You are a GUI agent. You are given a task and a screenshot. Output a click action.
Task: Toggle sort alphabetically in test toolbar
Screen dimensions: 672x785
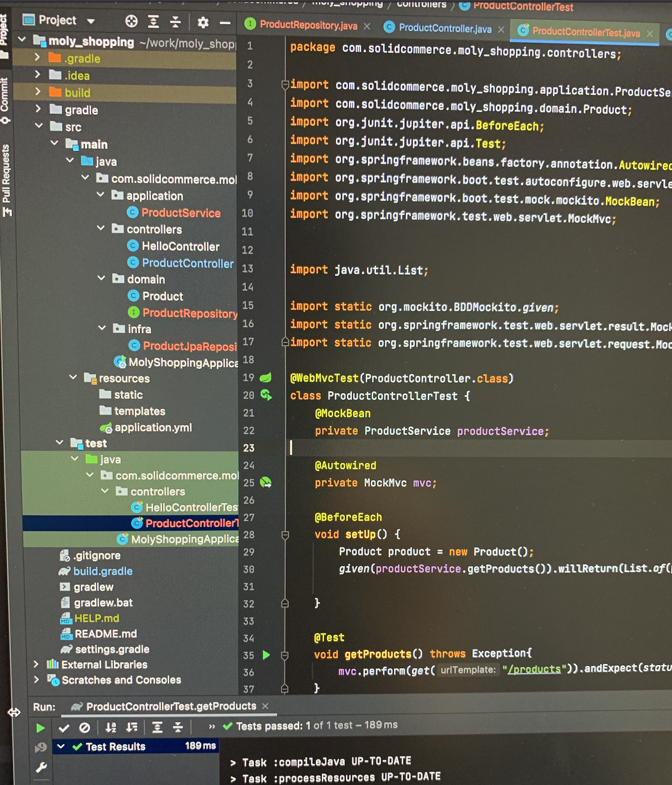(x=111, y=727)
